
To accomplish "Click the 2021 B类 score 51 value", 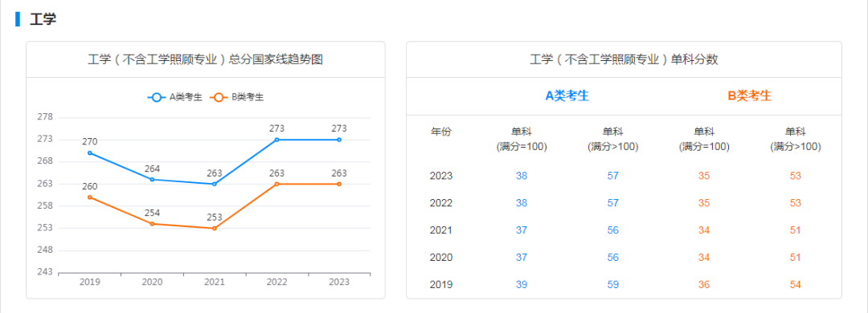I will coord(796,230).
